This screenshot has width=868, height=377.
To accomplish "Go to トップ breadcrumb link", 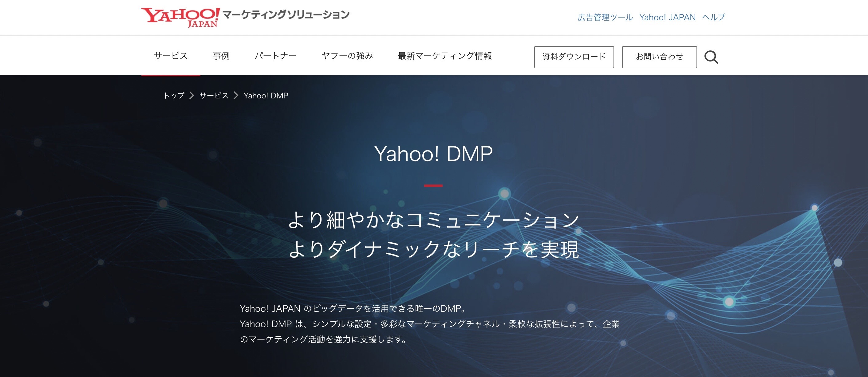I will pyautogui.click(x=174, y=95).
